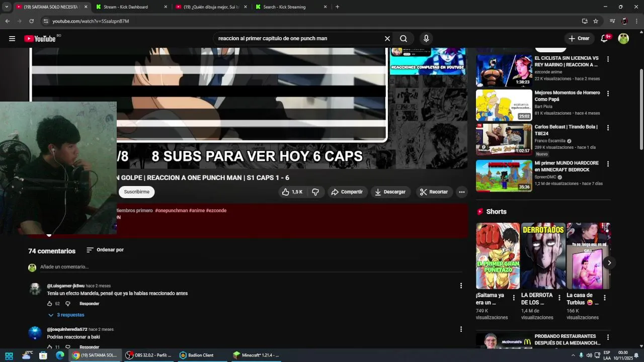Open the DERROTADOS short thumbnail

543,256
